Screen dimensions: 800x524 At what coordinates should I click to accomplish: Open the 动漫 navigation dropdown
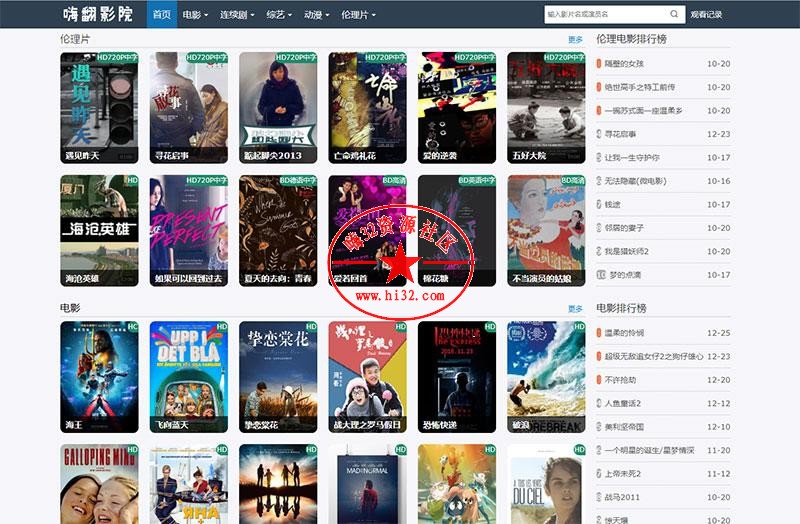pyautogui.click(x=316, y=15)
